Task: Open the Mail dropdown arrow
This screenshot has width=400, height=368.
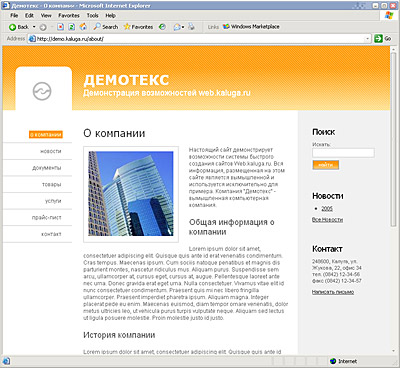Action: [183, 27]
